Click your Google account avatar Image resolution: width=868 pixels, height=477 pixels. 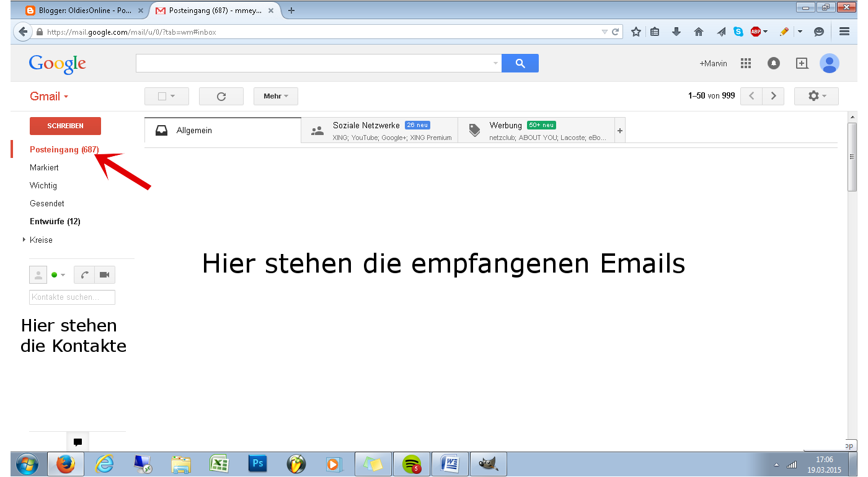830,63
